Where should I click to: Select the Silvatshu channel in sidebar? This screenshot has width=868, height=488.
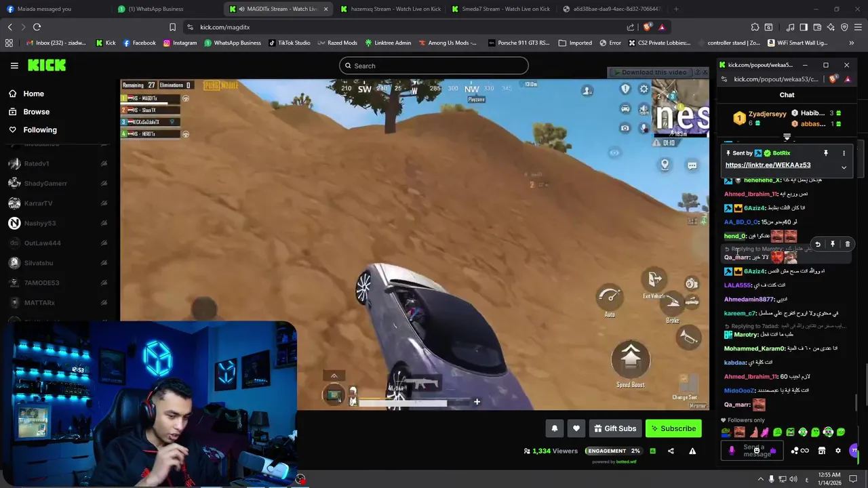[39, 263]
